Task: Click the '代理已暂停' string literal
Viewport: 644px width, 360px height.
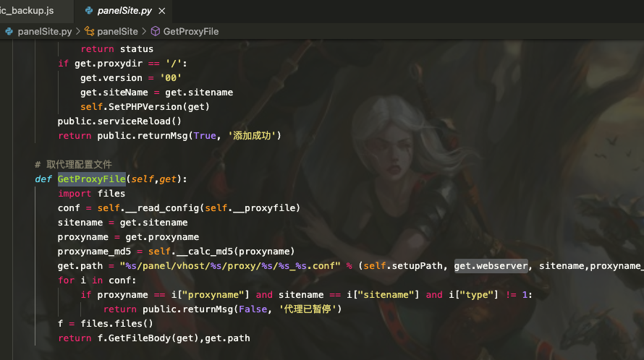Action: coord(309,309)
